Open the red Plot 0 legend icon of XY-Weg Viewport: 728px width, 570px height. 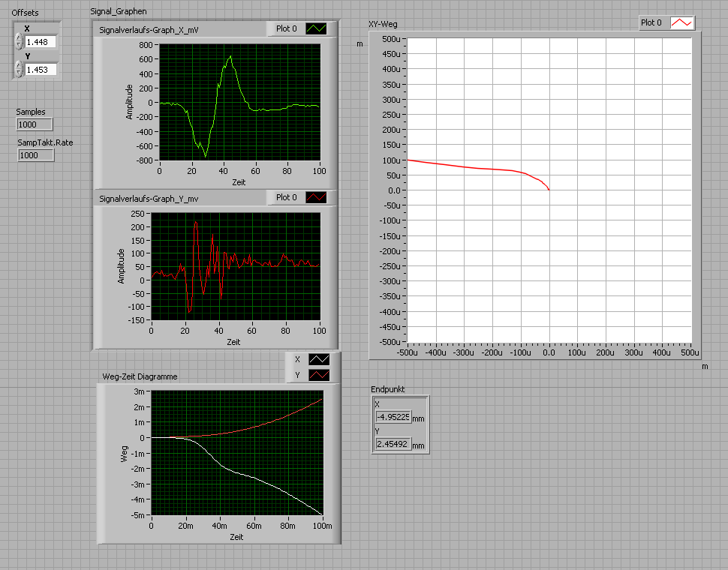[681, 22]
